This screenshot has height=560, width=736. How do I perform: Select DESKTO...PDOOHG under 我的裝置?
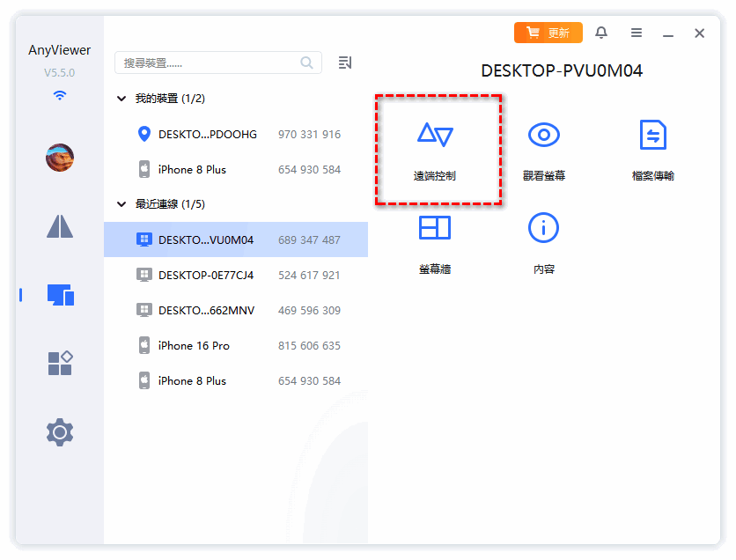click(x=207, y=135)
